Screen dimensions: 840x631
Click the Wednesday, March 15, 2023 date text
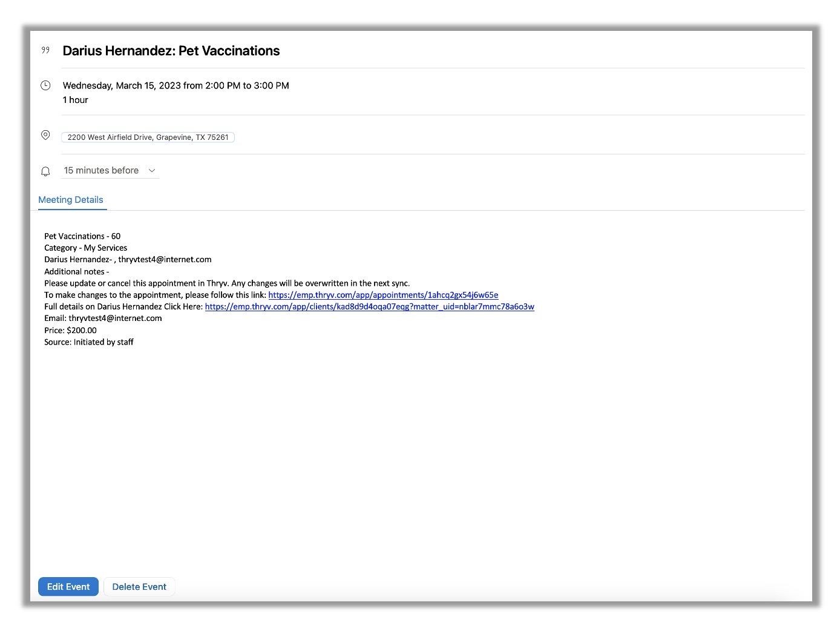tap(176, 85)
